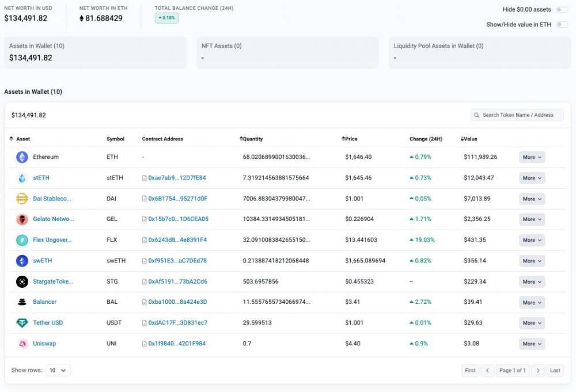Viewport: 576px width, 392px height.
Task: Select Assets in Wallet (10) card
Action: point(95,52)
